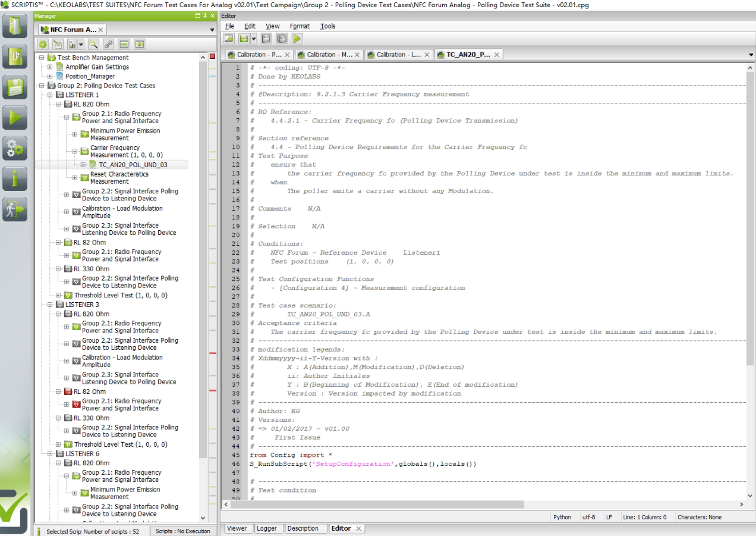Click the 'Number of scripts : 52' status text
The image size is (756, 536).
(x=112, y=531)
